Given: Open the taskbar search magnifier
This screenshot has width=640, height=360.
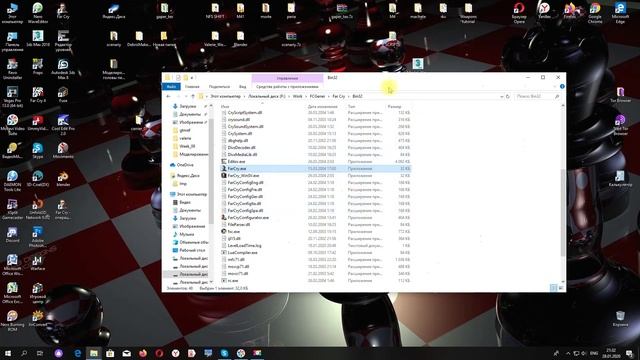Looking at the screenshot, I should [x=24, y=353].
